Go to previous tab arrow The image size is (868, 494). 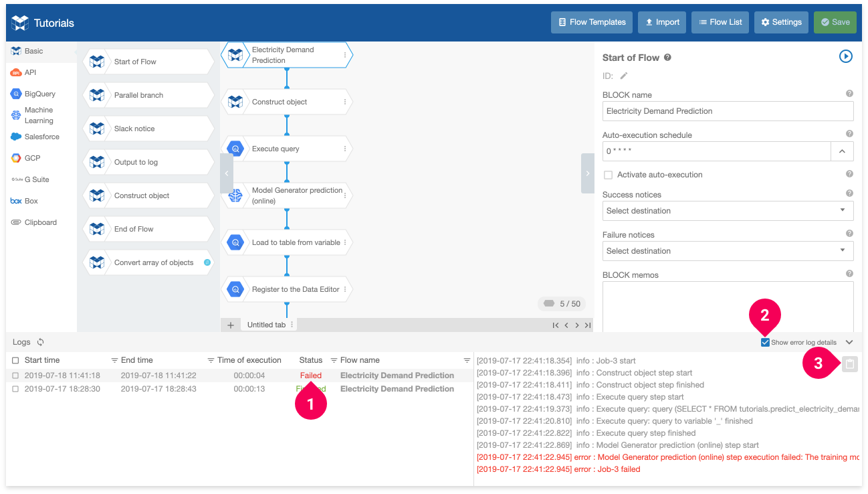tap(566, 325)
